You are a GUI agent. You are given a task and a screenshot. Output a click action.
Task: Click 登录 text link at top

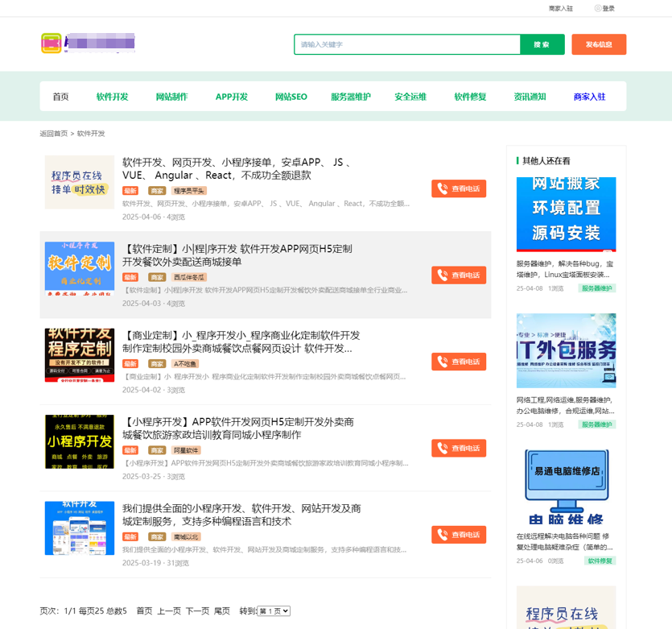608,9
